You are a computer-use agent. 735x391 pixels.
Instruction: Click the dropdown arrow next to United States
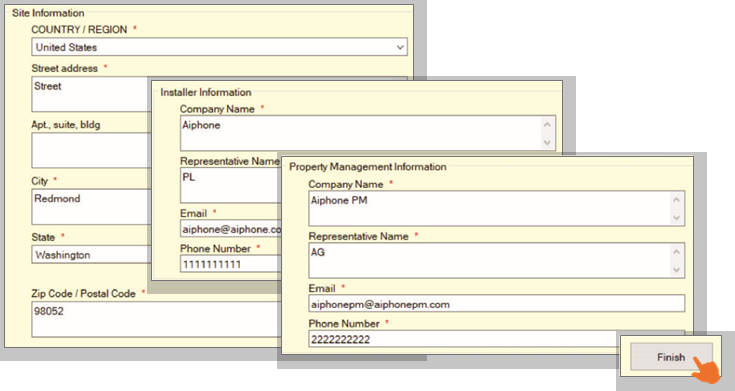tap(400, 47)
